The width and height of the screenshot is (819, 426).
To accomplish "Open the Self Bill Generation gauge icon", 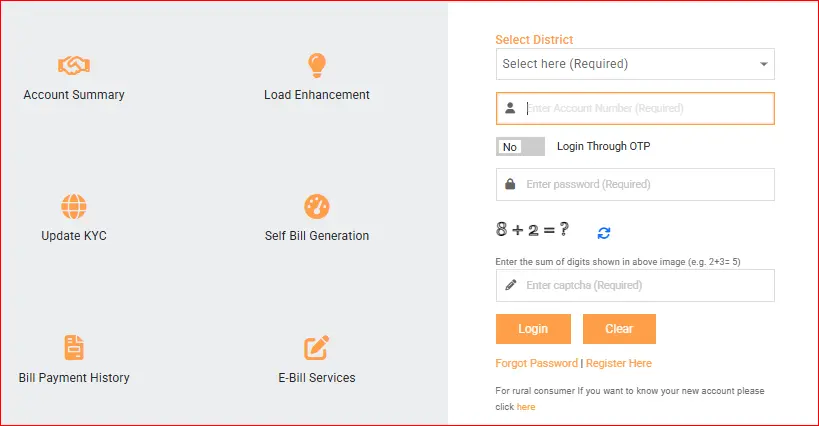I will [x=317, y=207].
